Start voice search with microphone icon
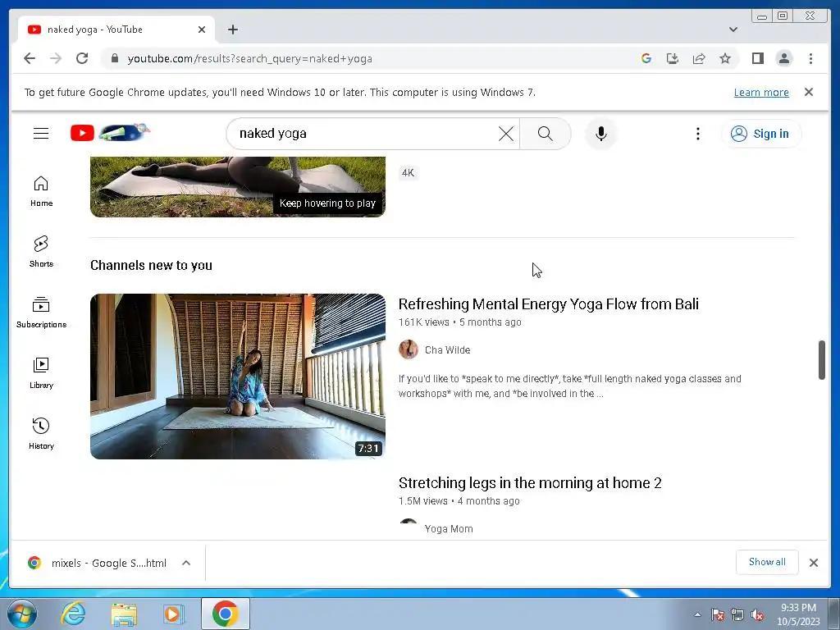 [601, 134]
